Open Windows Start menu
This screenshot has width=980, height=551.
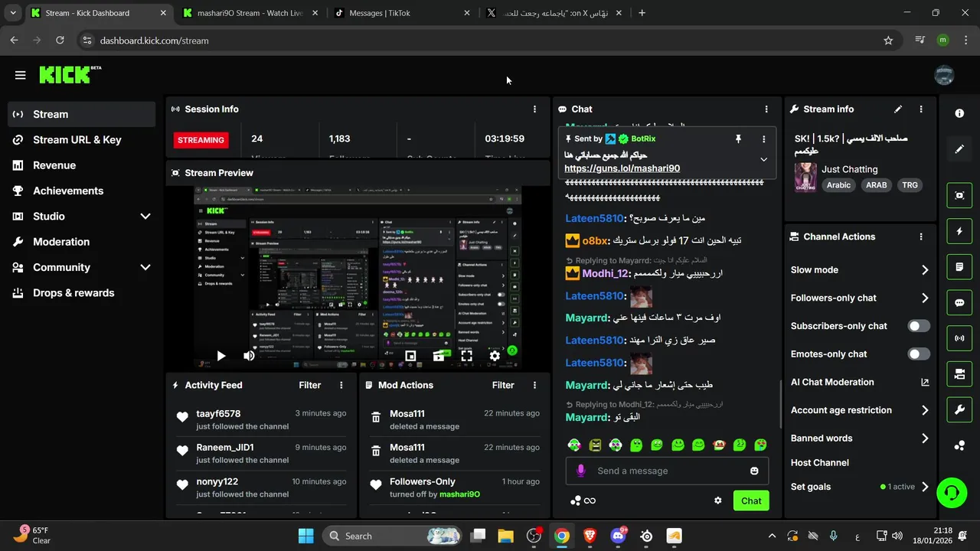click(305, 536)
